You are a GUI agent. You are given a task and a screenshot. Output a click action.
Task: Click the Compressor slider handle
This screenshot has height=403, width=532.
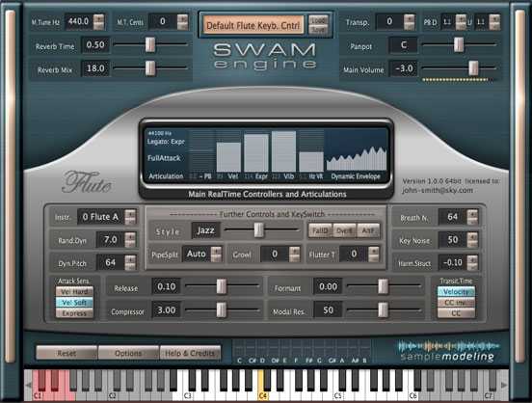(x=222, y=309)
